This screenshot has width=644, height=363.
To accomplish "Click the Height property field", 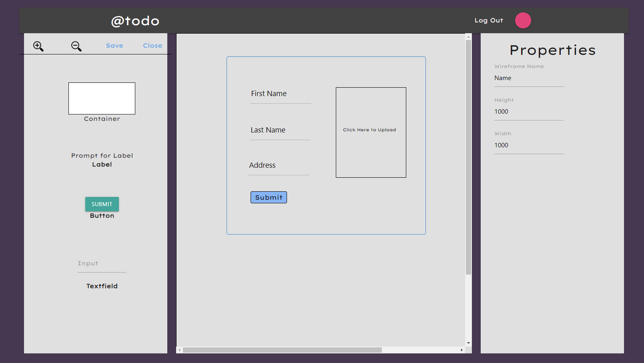I will coord(529,112).
